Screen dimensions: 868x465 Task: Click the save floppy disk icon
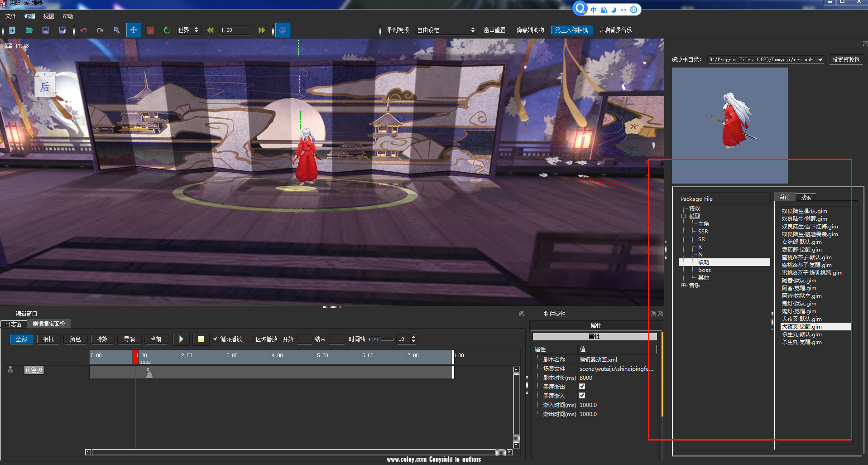[46, 30]
